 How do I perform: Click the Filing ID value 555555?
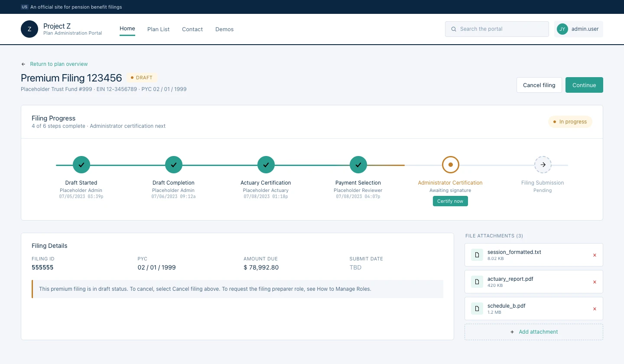(x=42, y=267)
